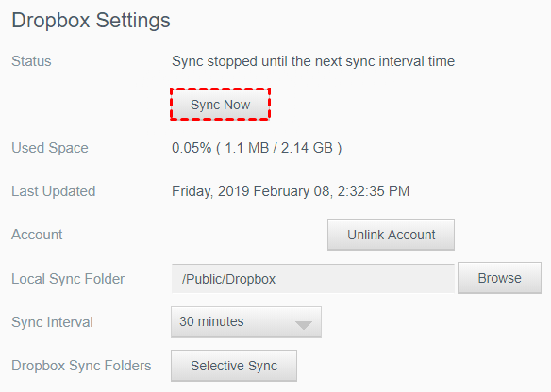Click Browse to choose a local folder
This screenshot has width=551, height=392.
(499, 278)
